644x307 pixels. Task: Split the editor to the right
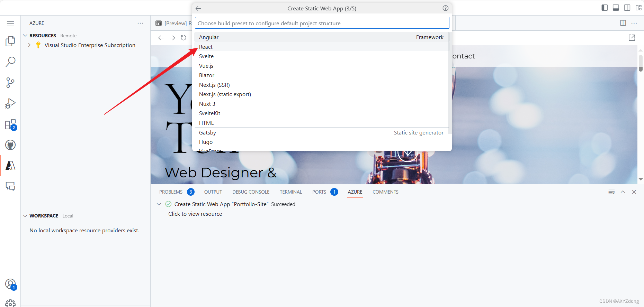623,23
